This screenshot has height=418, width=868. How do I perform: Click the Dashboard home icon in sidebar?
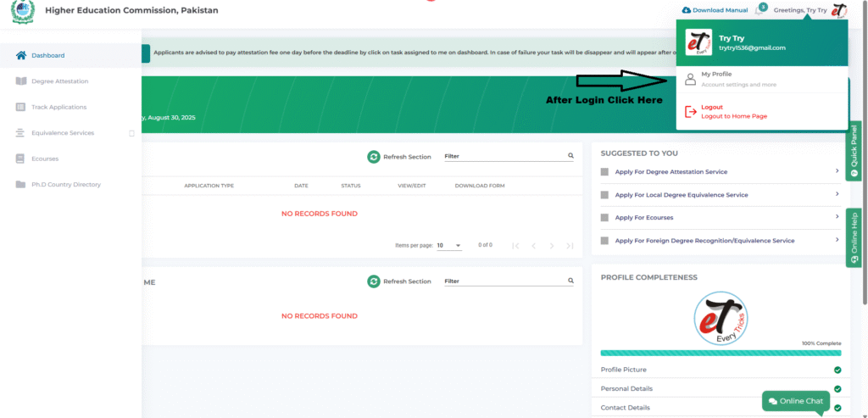click(21, 56)
